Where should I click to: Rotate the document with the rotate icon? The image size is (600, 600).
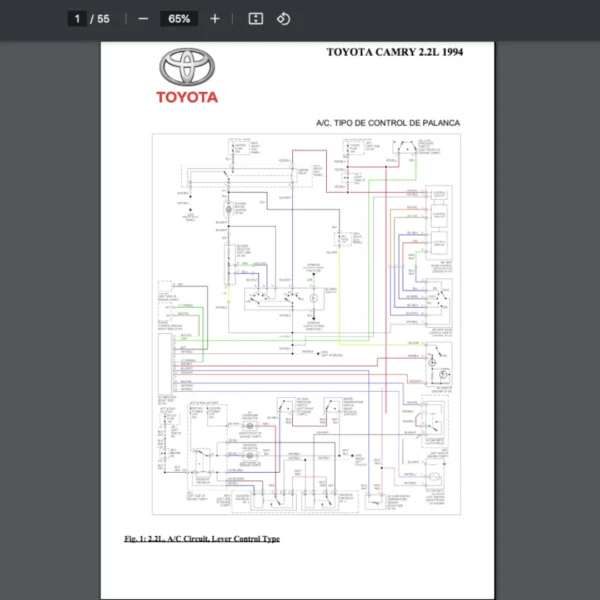click(283, 19)
